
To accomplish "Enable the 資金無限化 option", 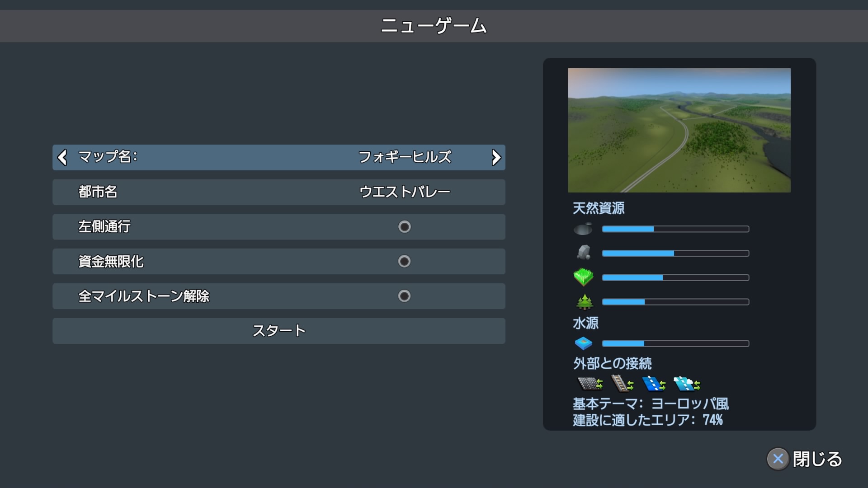I will tap(404, 262).
